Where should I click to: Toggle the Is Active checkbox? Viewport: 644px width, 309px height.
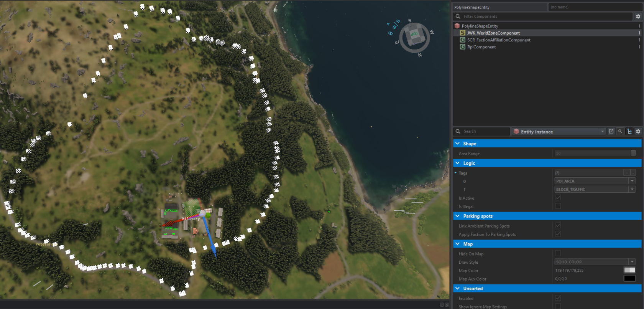(558, 198)
